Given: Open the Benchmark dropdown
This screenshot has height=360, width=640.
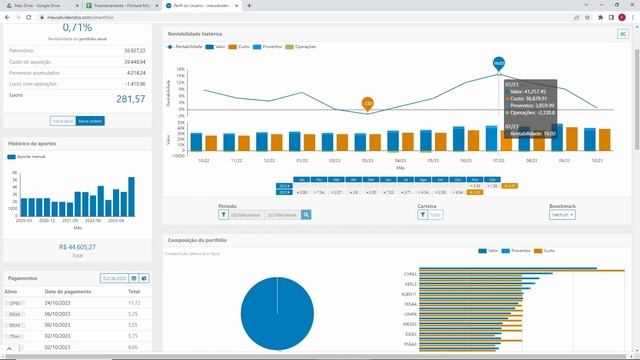Looking at the screenshot, I should 562,215.
